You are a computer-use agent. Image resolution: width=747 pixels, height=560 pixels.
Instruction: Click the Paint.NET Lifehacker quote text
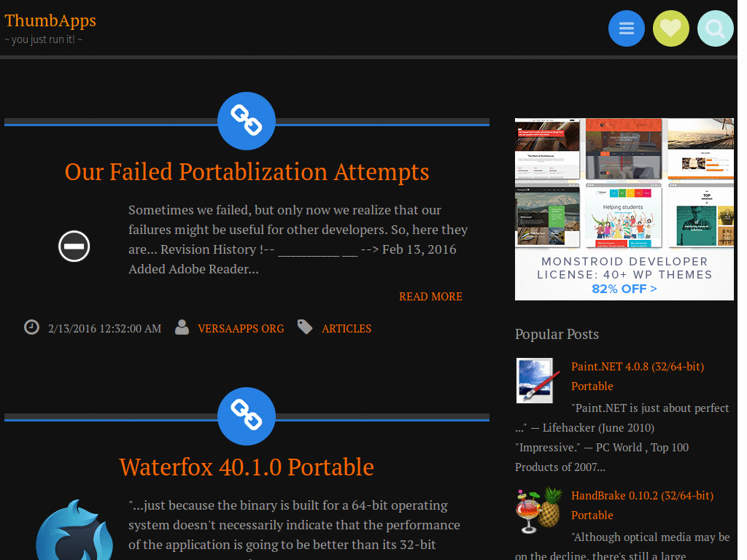622,437
